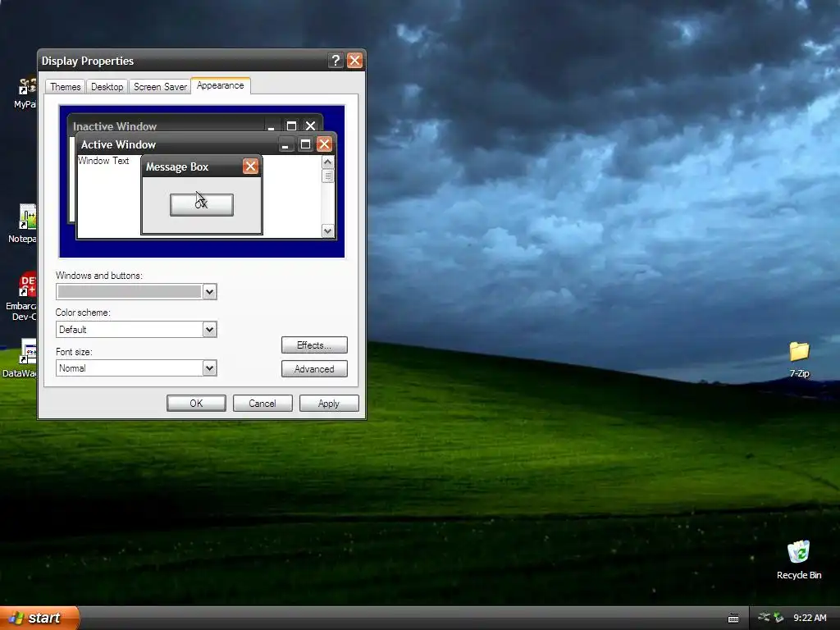Switch to the Screen Saver tab
Screen dimensions: 840x630
tap(160, 87)
